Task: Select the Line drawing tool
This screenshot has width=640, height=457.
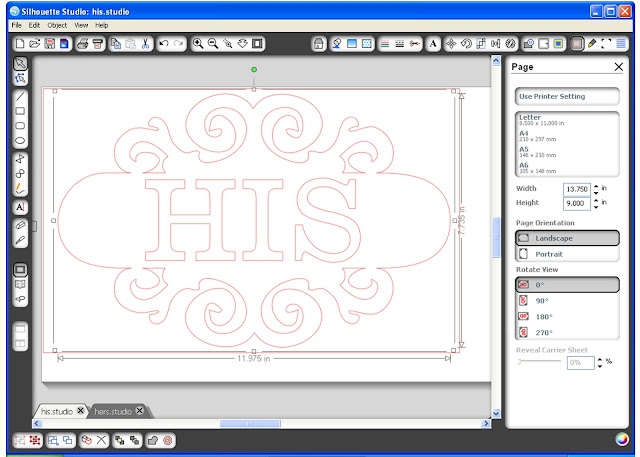Action: [20, 96]
